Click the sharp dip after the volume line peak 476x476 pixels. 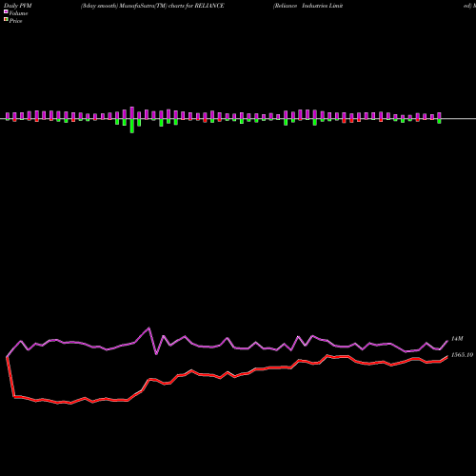(x=156, y=354)
